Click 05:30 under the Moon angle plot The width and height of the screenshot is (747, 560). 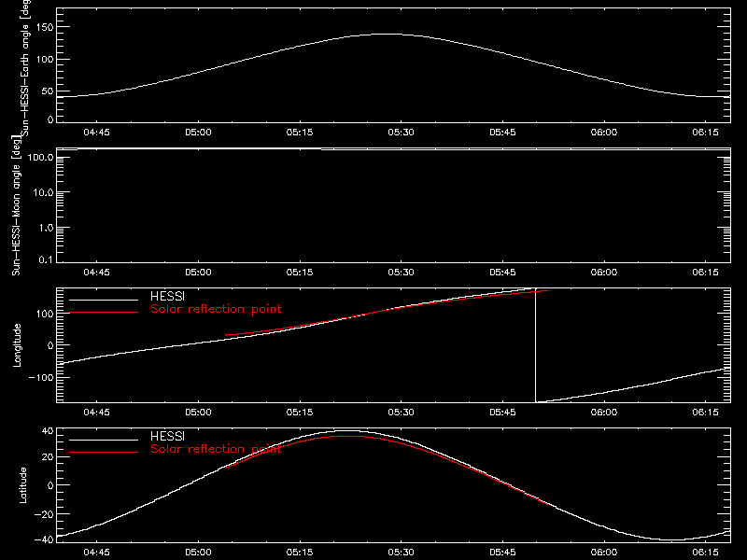(402, 273)
